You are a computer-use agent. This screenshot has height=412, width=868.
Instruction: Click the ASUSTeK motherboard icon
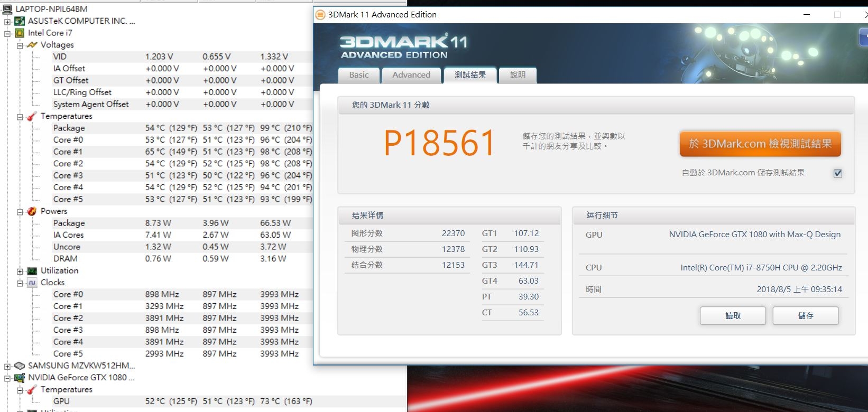pos(20,21)
